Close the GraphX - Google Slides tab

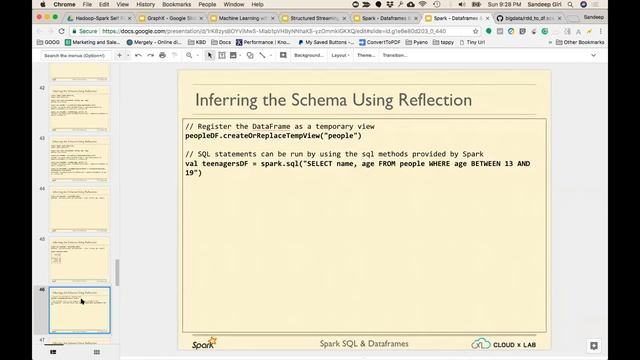click(x=201, y=18)
